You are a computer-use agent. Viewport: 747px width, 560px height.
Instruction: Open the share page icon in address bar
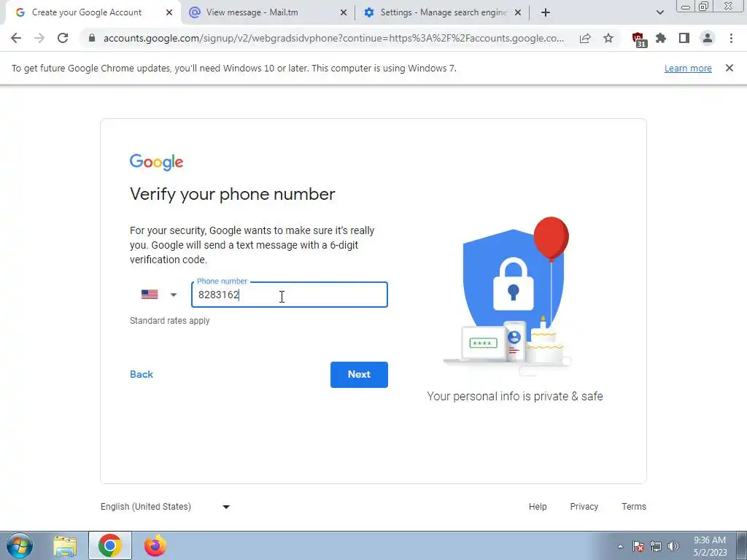(x=585, y=39)
